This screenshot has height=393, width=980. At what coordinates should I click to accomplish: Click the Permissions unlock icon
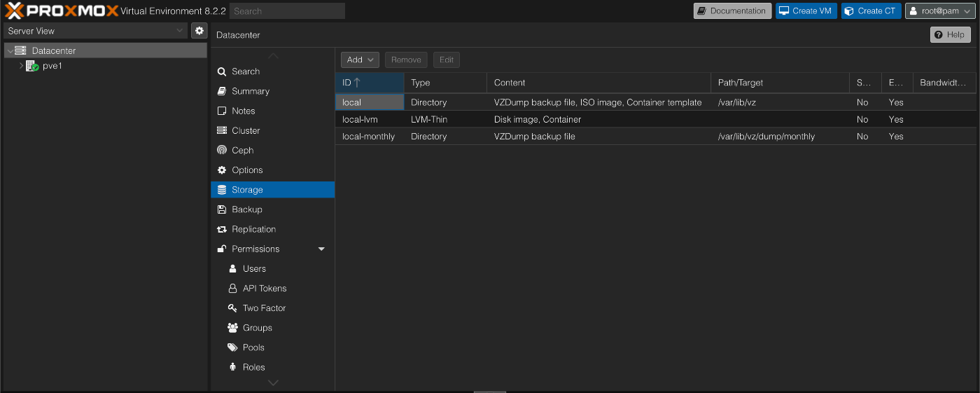[x=222, y=249]
